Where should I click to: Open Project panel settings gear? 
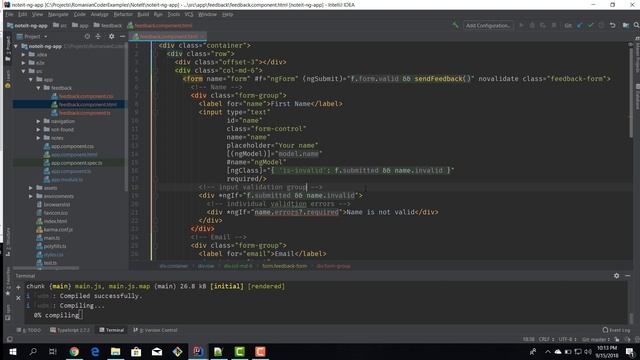click(x=111, y=36)
